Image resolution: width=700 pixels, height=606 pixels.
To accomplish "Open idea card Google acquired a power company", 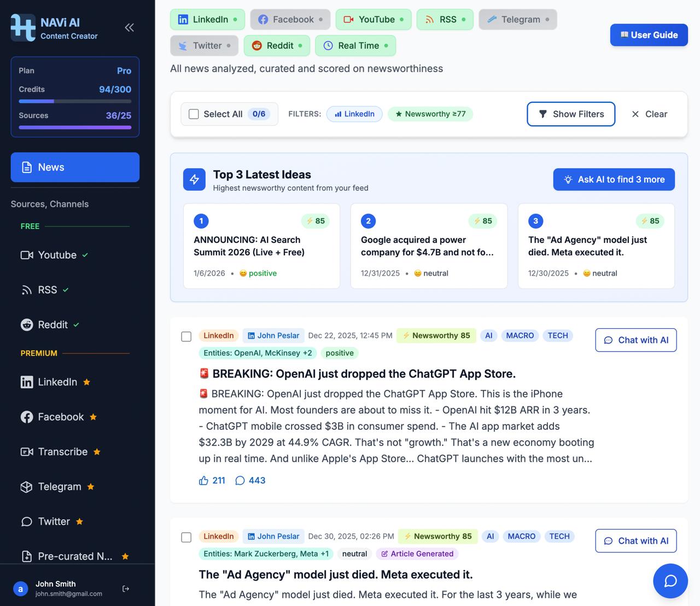I will [429, 246].
